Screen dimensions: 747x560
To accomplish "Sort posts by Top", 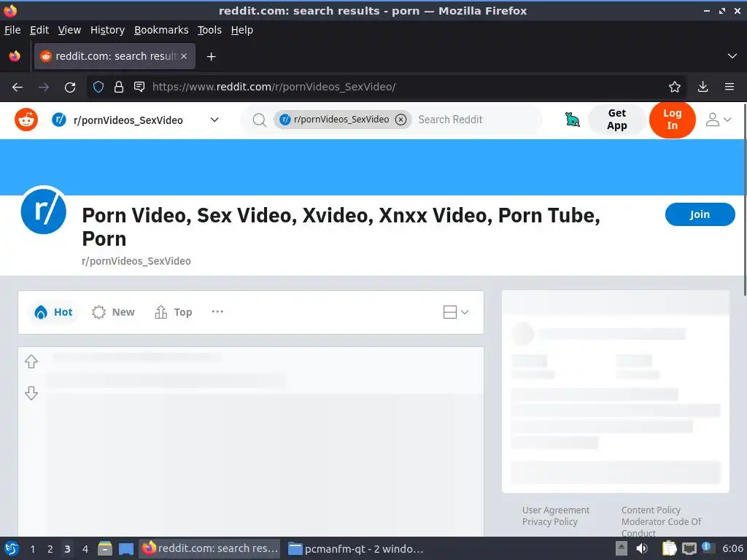I will tap(174, 312).
